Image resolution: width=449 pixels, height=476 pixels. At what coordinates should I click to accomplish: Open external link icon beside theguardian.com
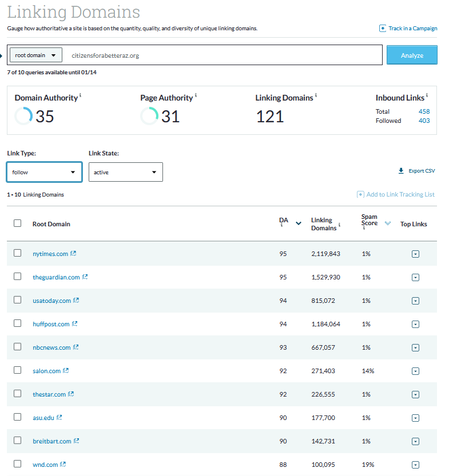pos(85,277)
